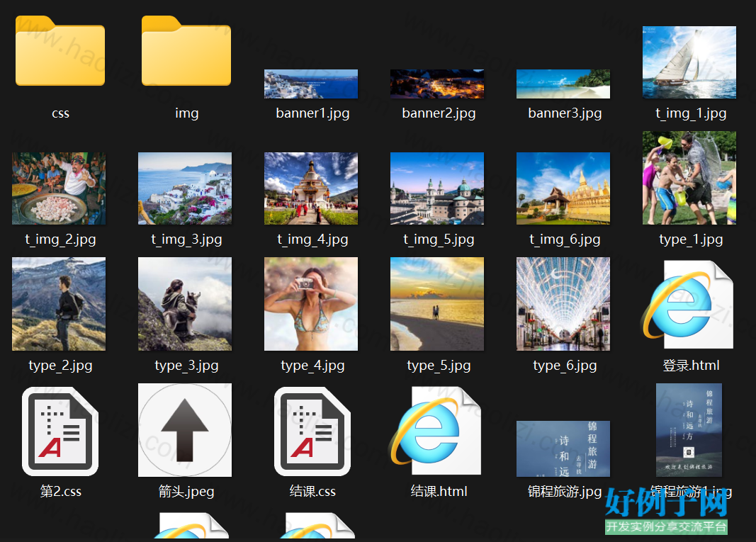Viewport: 756px width, 542px height.
Task: Click the type_3.jpg file name
Action: click(186, 366)
